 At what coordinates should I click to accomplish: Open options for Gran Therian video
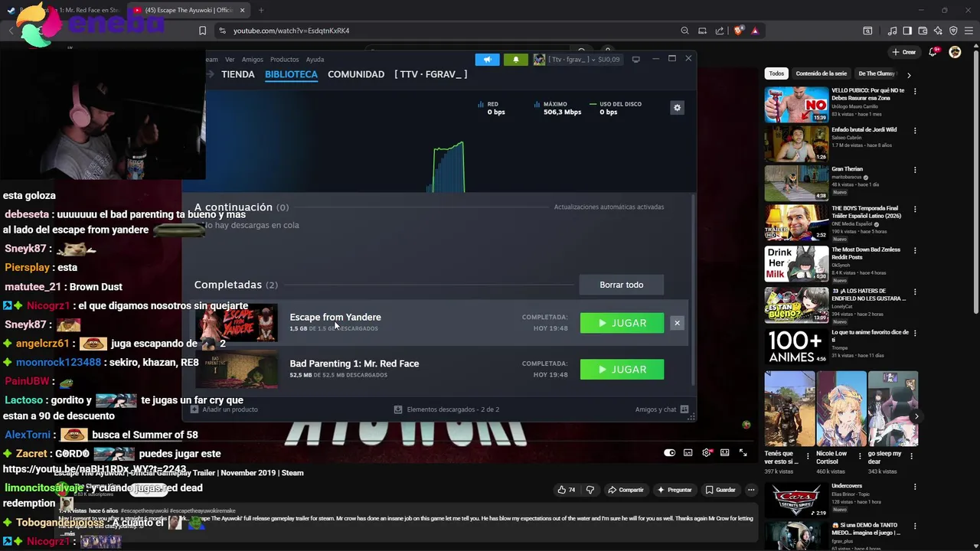pyautogui.click(x=914, y=170)
